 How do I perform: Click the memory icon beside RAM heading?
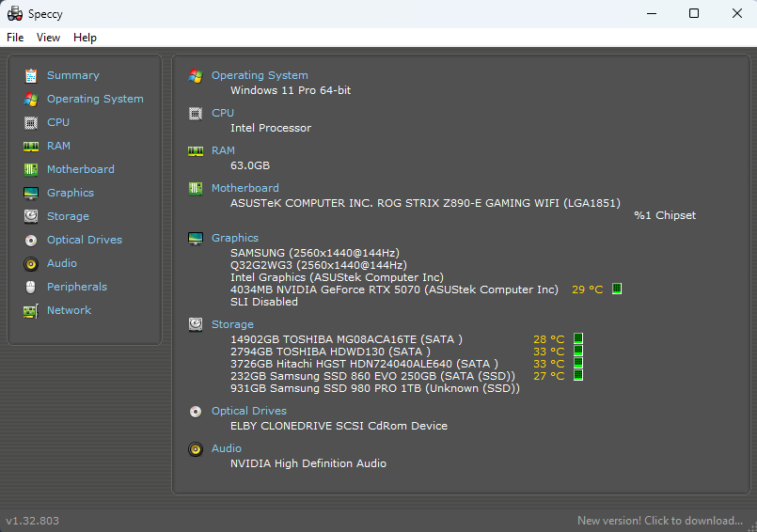tap(196, 151)
